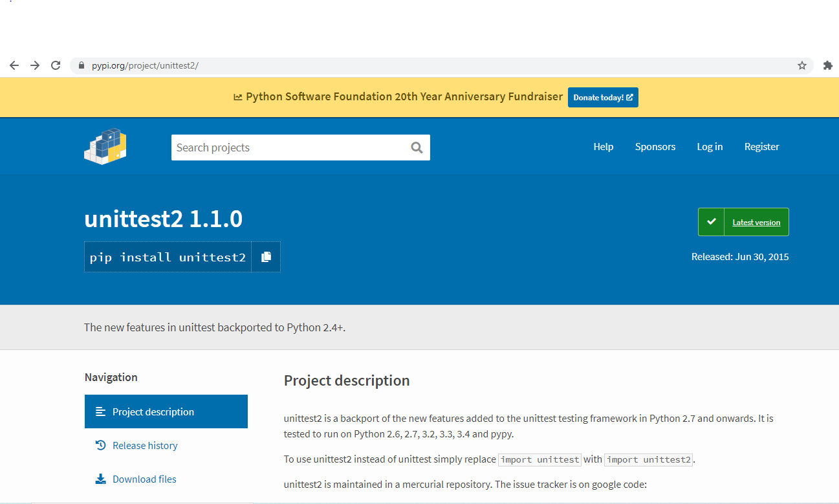Go back with the browser back arrow
Viewport: 839px width, 504px height.
(x=14, y=65)
